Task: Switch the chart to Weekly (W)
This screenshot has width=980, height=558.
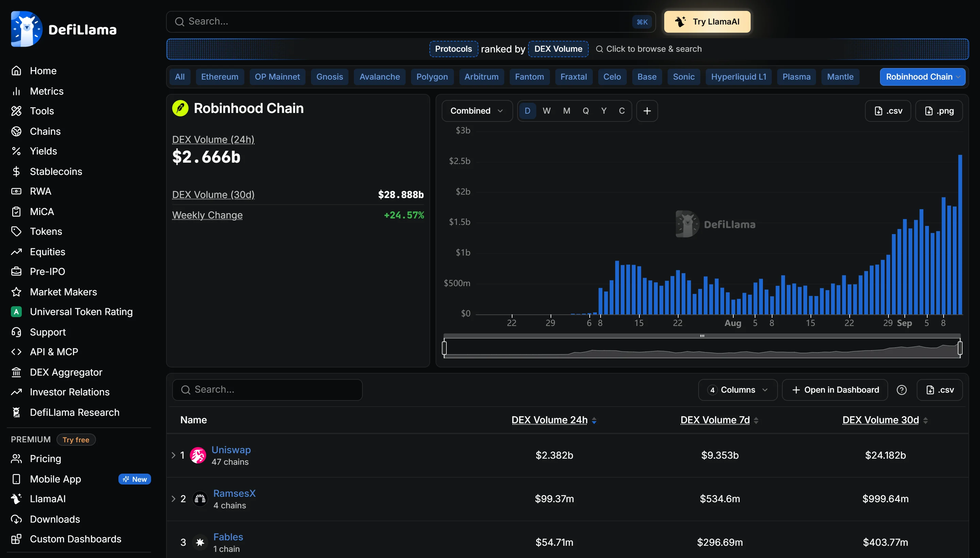Action: [x=546, y=111]
